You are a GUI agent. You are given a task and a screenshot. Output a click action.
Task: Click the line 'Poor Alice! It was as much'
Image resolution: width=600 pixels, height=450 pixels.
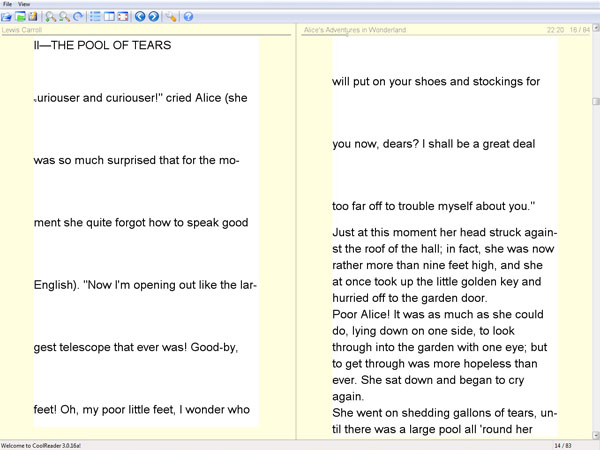tap(438, 315)
